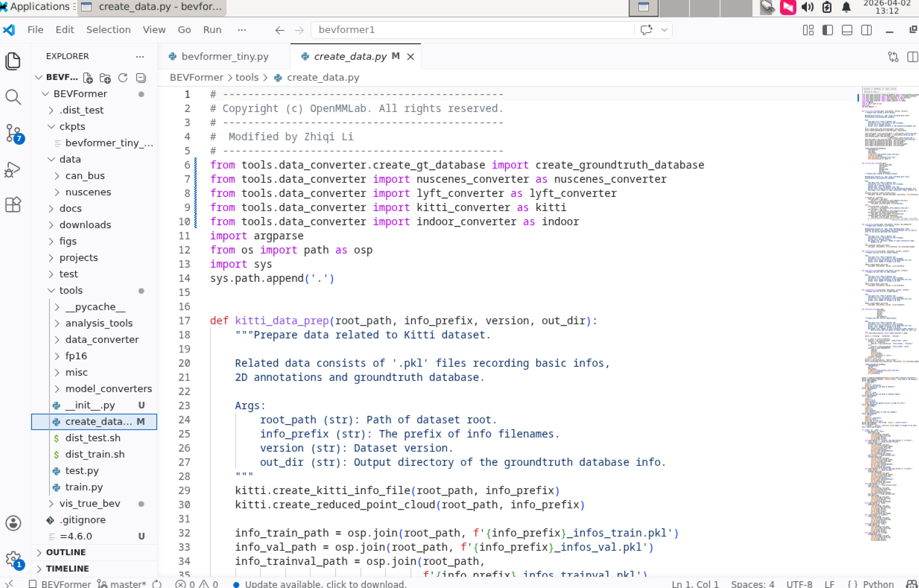Toggle the primary side bar visibility

[x=828, y=30]
